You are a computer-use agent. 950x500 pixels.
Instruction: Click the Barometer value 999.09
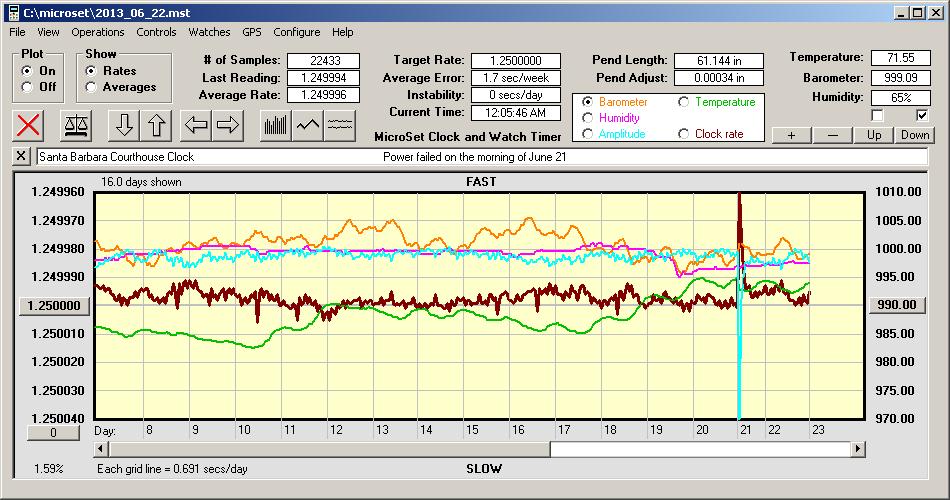[900, 78]
